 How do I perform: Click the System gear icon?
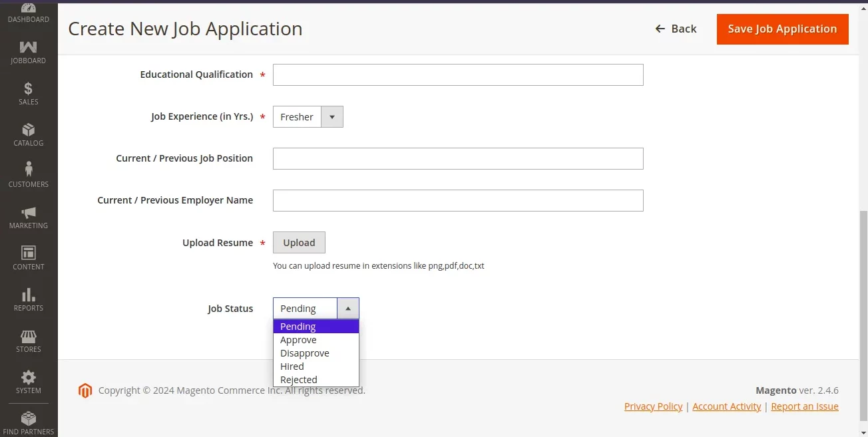(x=28, y=375)
